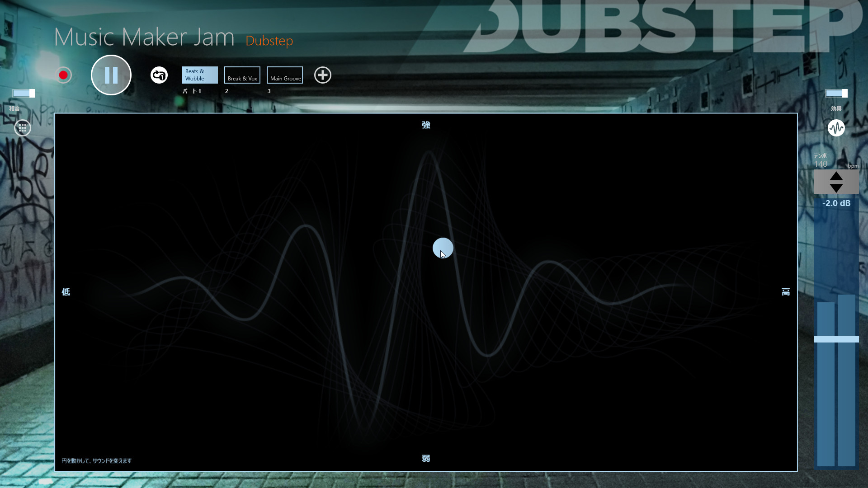Toggle the 和音 harmony switch

(x=24, y=93)
